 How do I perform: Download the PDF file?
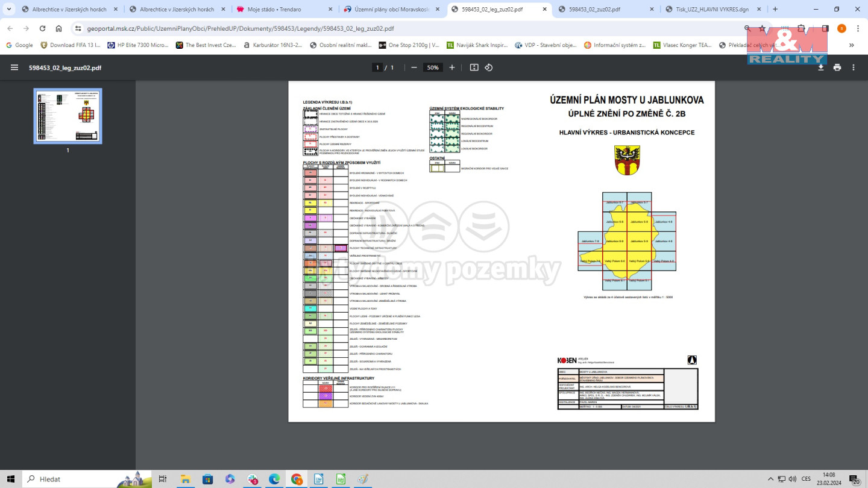coord(820,67)
